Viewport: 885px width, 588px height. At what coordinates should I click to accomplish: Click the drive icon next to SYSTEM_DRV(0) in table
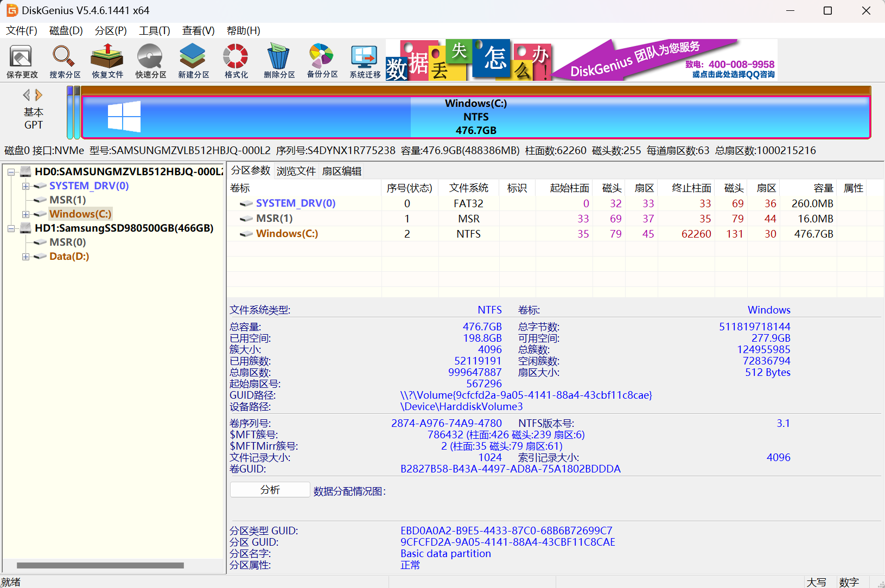click(246, 203)
